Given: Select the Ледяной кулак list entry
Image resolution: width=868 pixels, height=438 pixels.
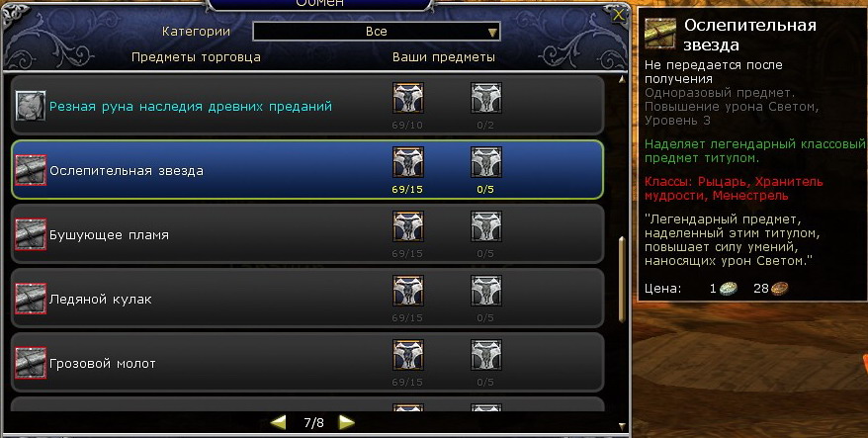Looking at the screenshot, I should [x=307, y=299].
